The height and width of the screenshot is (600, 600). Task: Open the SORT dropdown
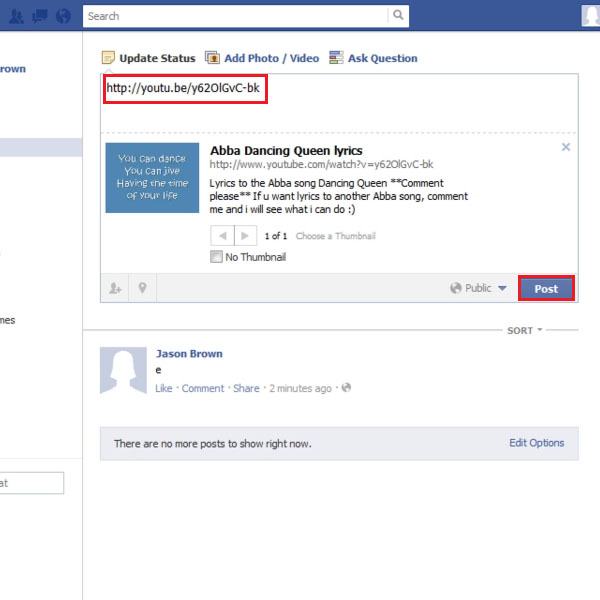point(525,330)
